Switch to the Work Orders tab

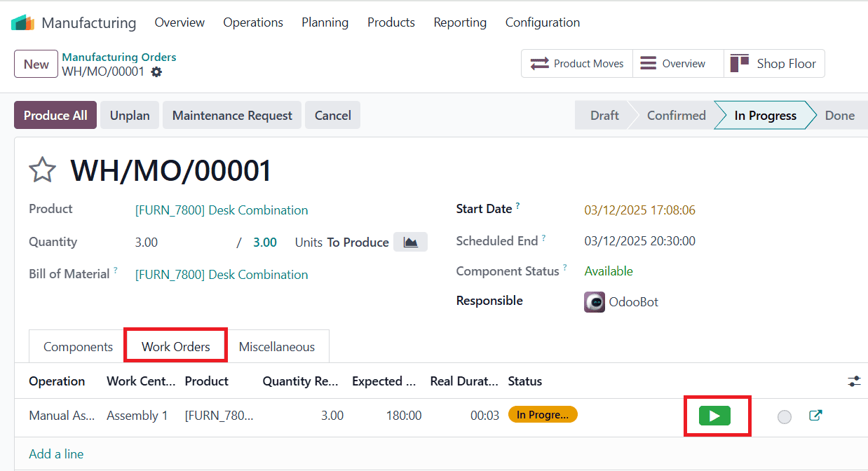(x=176, y=346)
